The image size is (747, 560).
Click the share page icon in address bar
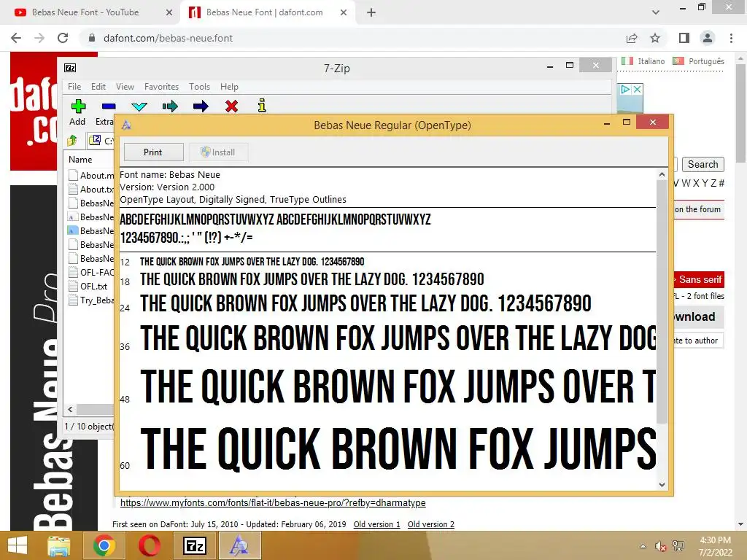[x=632, y=38]
